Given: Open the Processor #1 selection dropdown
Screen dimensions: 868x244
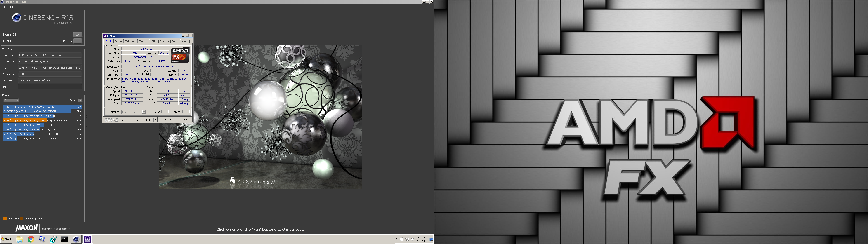Looking at the screenshot, I should (x=133, y=112).
